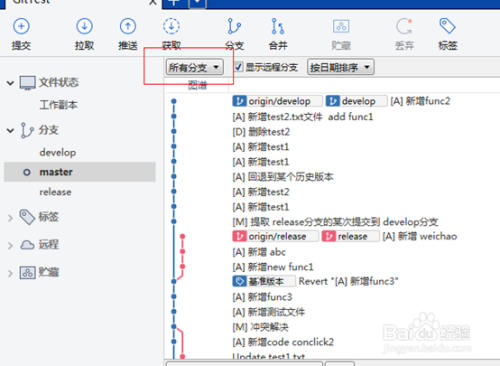This screenshot has width=500, height=366.
Task: Select the 文件状态 monitor icon in sidebar
Action: click(x=27, y=83)
